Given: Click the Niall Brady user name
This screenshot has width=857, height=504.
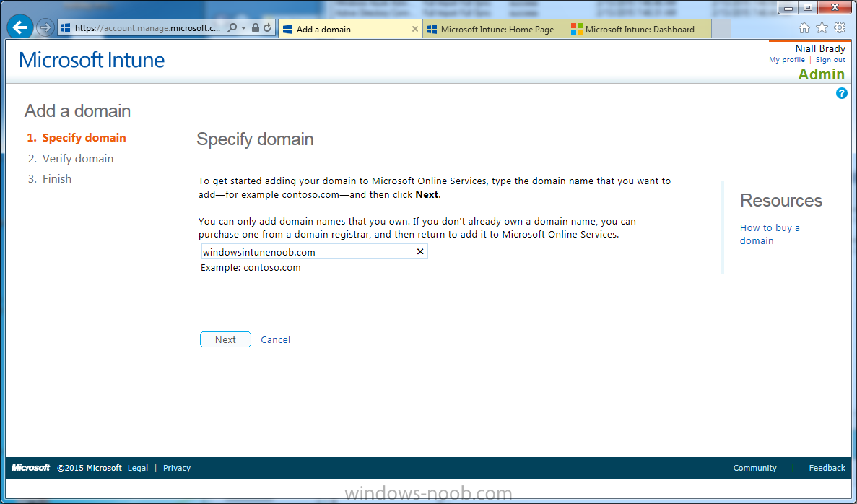Looking at the screenshot, I should click(820, 48).
